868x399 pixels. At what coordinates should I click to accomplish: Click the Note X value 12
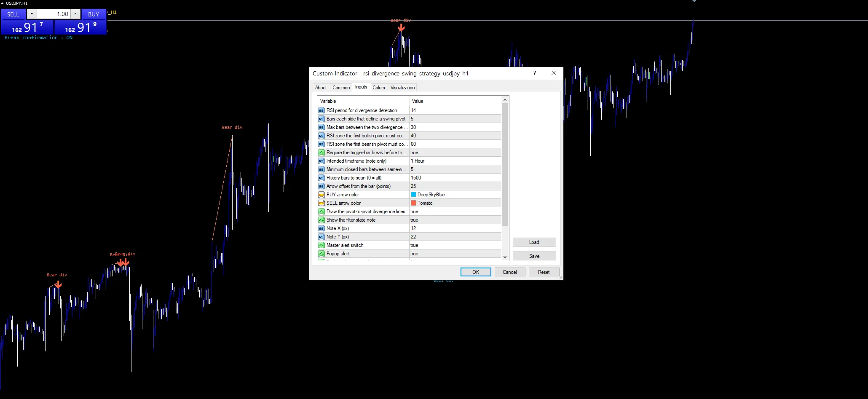pyautogui.click(x=455, y=228)
